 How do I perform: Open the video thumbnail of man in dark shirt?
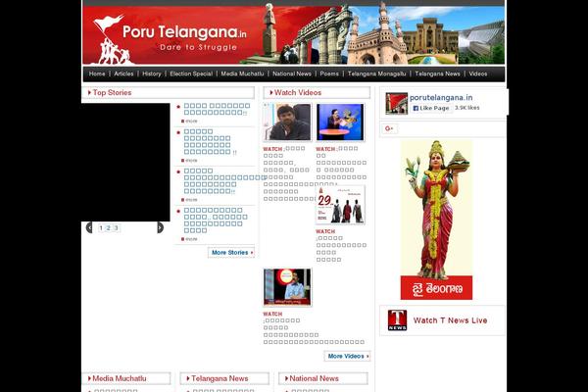tap(287, 122)
